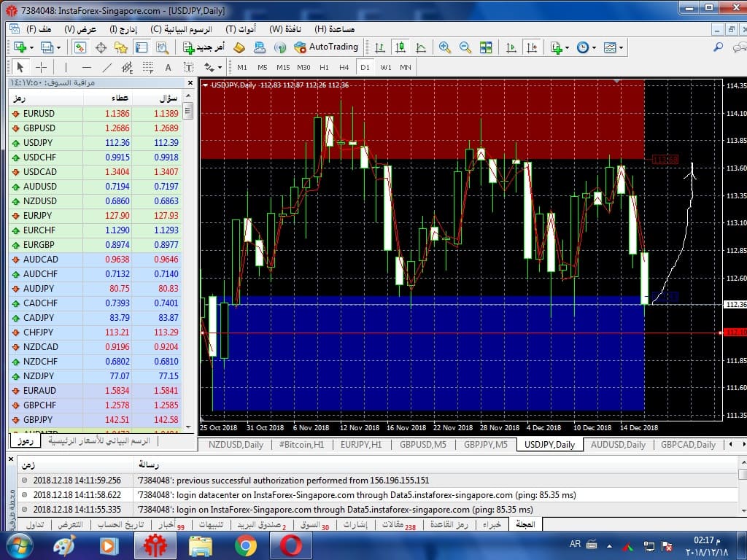This screenshot has height=560, width=747.
Task: Switch chart to candlesticks type
Action: (400, 47)
